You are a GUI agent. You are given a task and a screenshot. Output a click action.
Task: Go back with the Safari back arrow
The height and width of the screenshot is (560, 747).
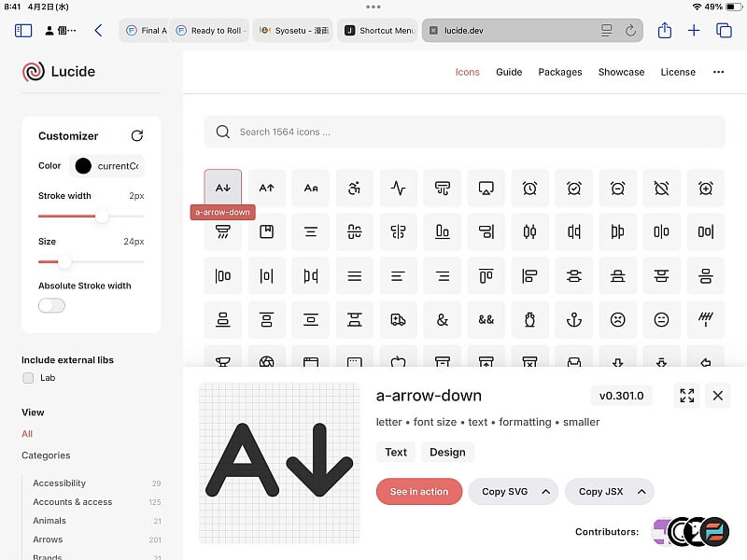(x=99, y=31)
